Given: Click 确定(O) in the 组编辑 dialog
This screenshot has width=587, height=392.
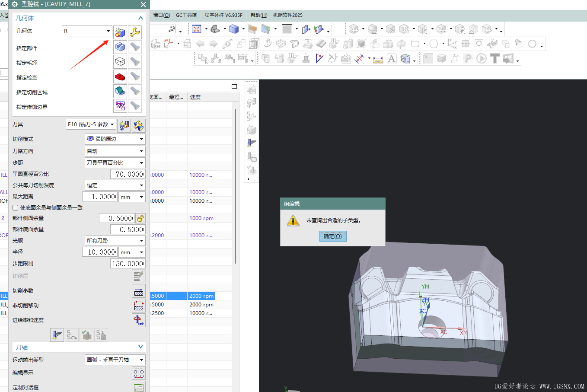Looking at the screenshot, I should click(x=333, y=236).
